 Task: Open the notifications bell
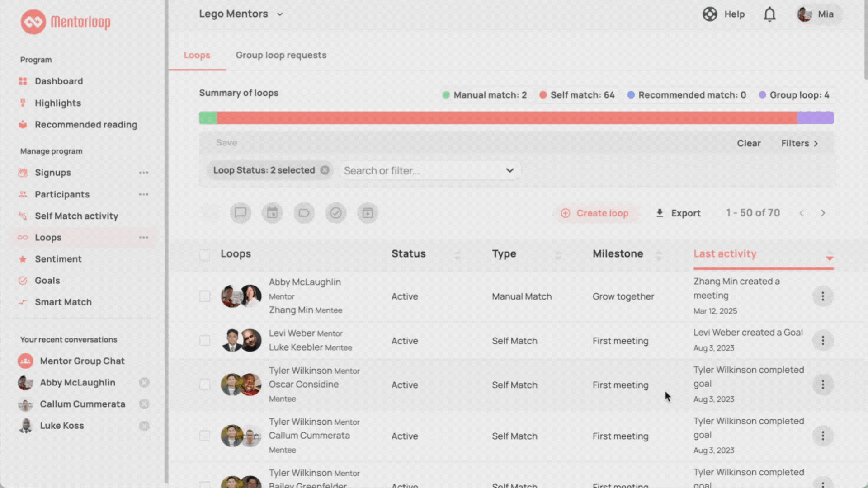pos(769,14)
